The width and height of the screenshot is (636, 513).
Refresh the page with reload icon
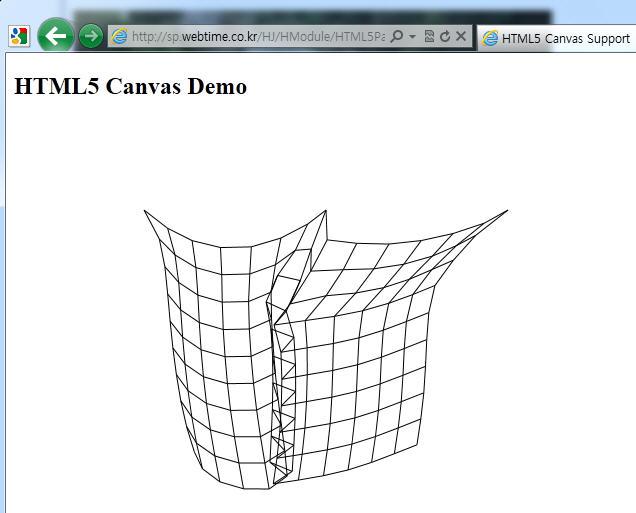pos(445,36)
